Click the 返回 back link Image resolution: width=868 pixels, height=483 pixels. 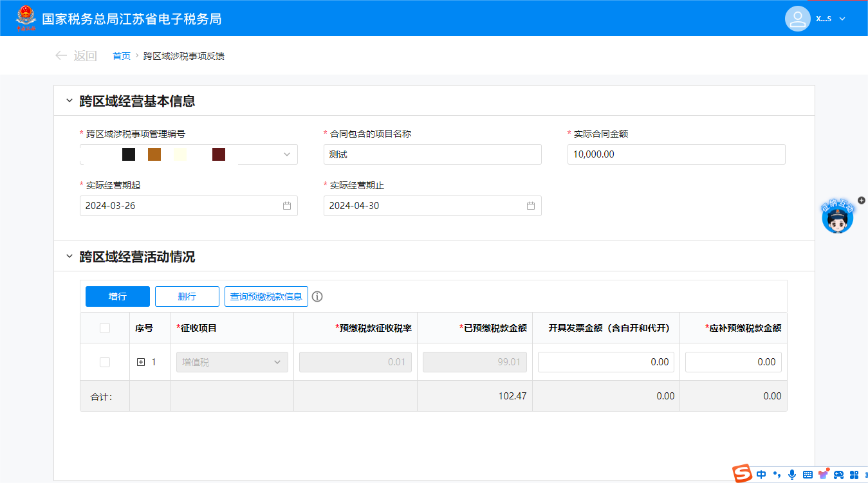pos(76,56)
